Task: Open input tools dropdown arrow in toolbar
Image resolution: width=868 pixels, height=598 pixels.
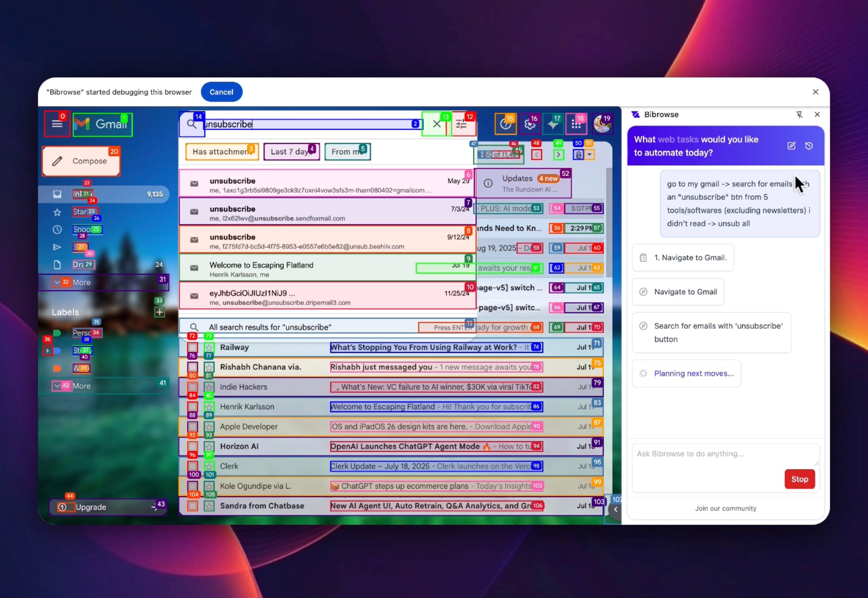Action: (590, 154)
